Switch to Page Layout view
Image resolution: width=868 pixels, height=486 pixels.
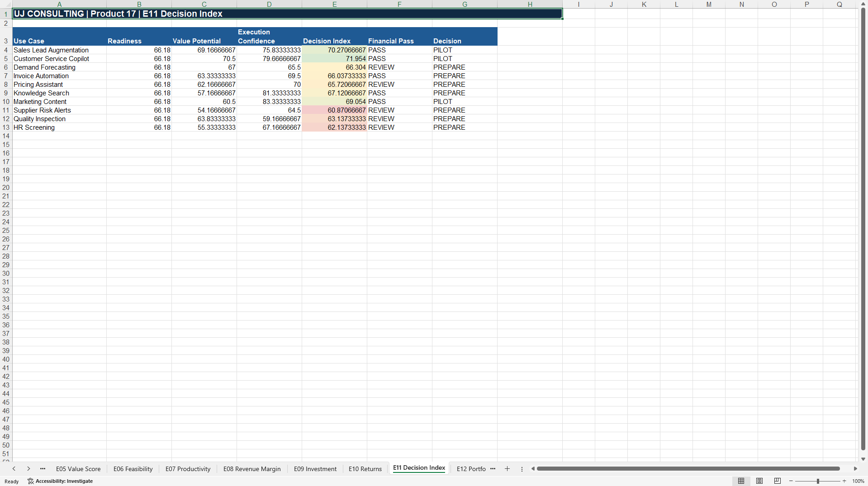(x=759, y=481)
